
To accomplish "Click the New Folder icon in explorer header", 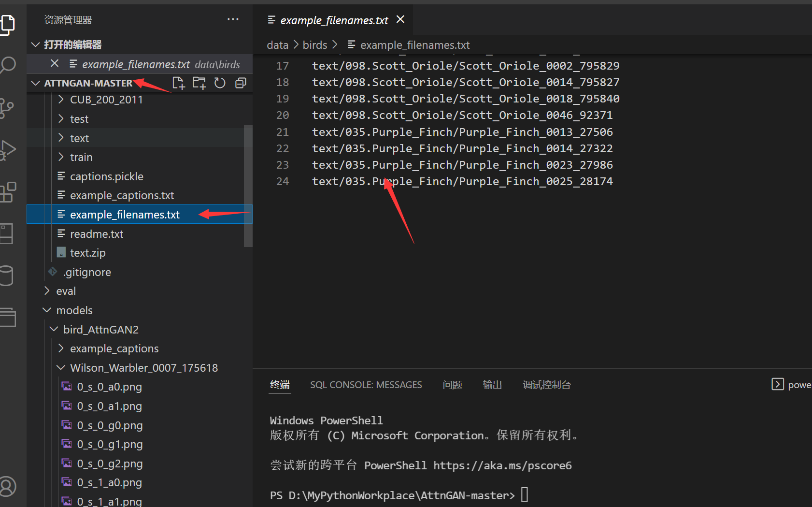I will pos(199,83).
